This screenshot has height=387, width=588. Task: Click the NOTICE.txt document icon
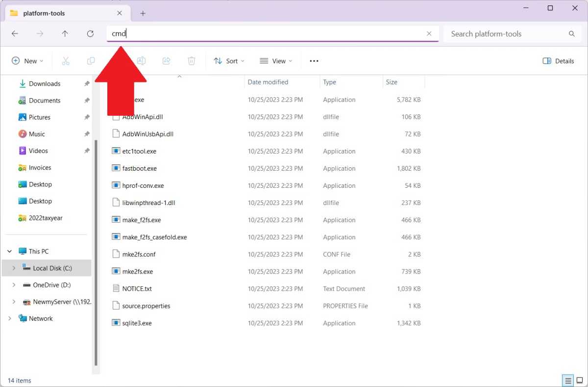[116, 288]
